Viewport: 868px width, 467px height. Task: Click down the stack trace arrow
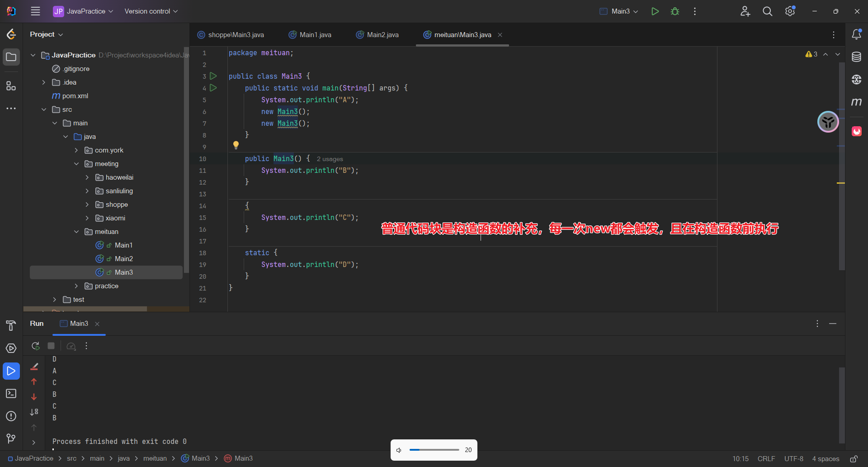[x=34, y=397]
